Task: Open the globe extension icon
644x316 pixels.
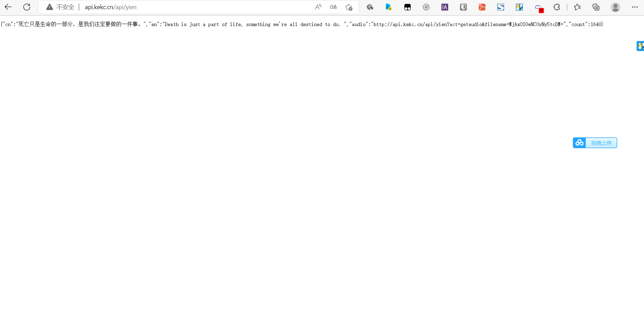Action: [370, 7]
